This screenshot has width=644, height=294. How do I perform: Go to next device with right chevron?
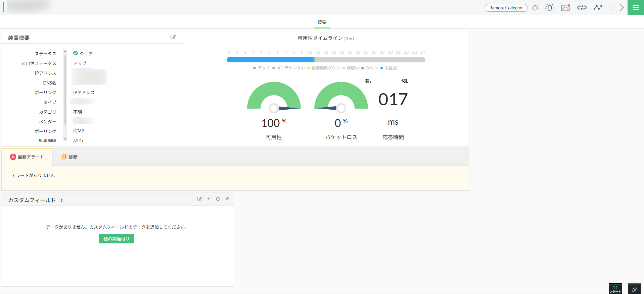(x=622, y=7)
